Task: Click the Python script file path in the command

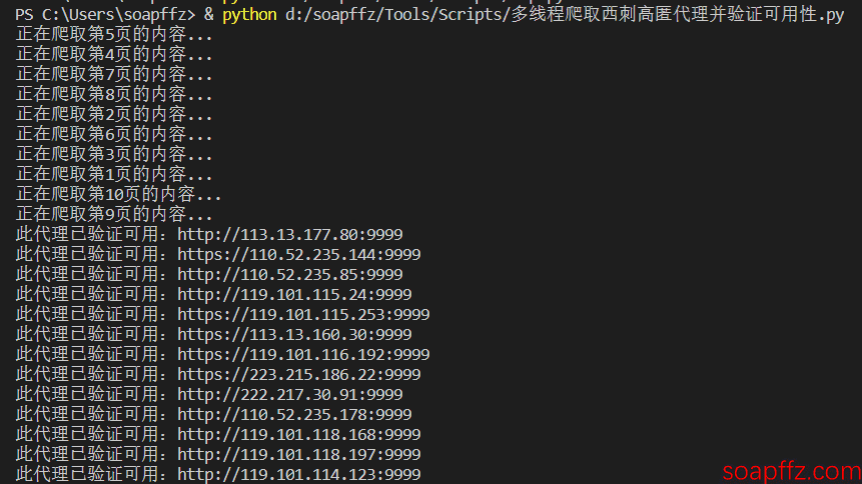Action: [x=565, y=15]
